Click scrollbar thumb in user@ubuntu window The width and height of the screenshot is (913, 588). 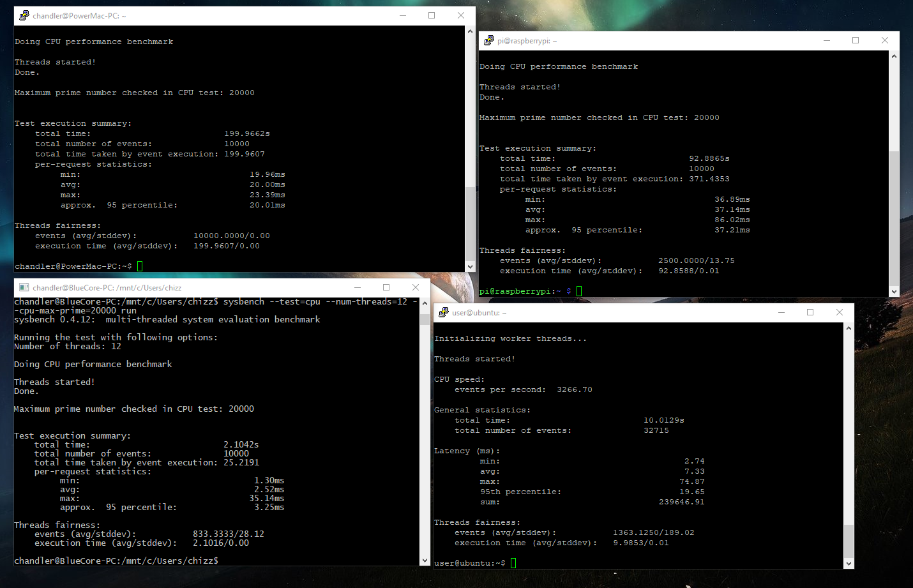tap(849, 541)
